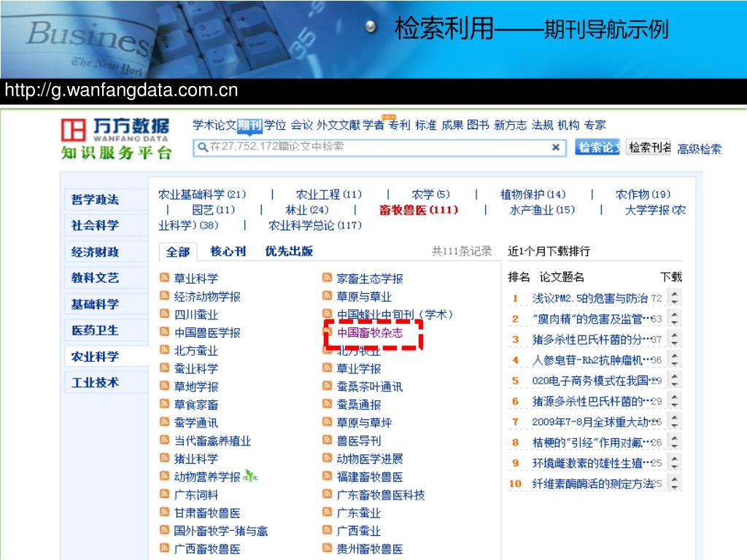Click the RSS icon beside 蚕桑通报
This screenshot has width=747, height=560.
[x=327, y=403]
